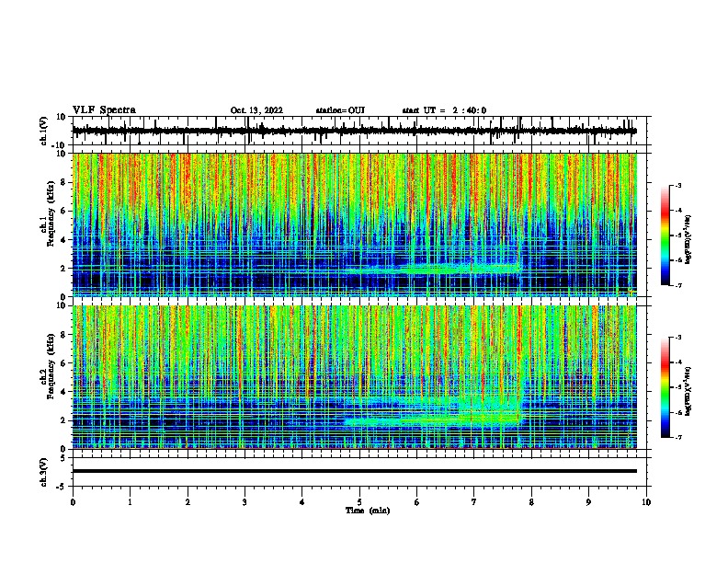
Task: Click ch.1 frequency tick label "8"
Action: 63,182
